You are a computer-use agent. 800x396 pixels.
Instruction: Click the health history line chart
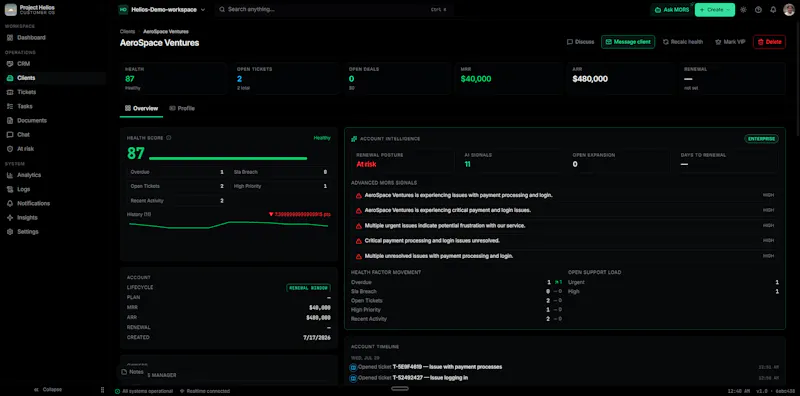pyautogui.click(x=229, y=225)
